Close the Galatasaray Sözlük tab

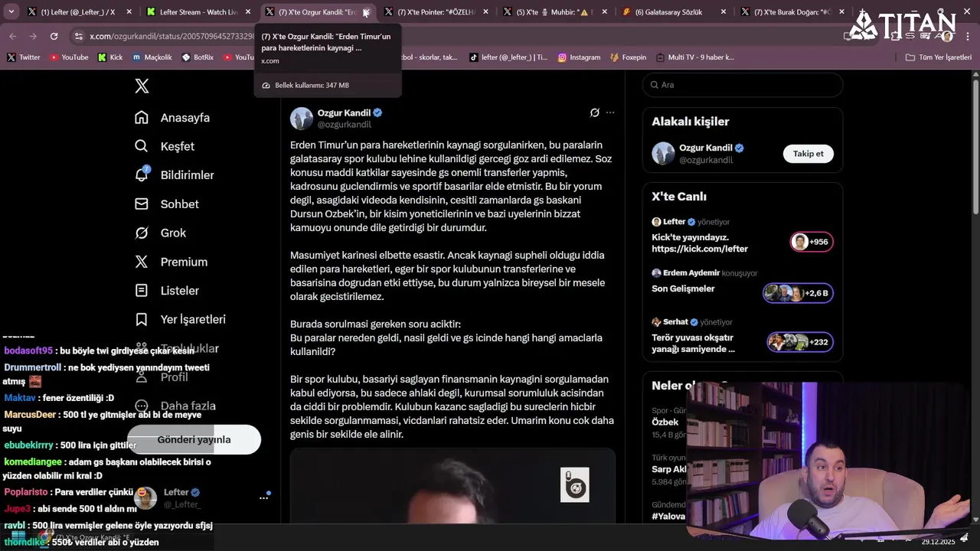[722, 12]
